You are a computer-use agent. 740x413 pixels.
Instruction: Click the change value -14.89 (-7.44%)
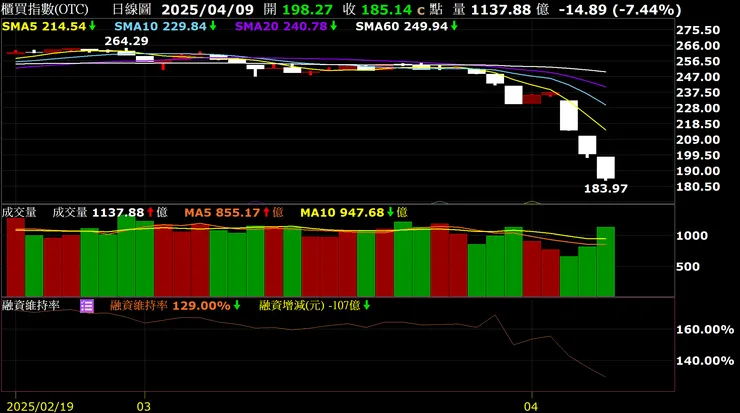click(620, 9)
